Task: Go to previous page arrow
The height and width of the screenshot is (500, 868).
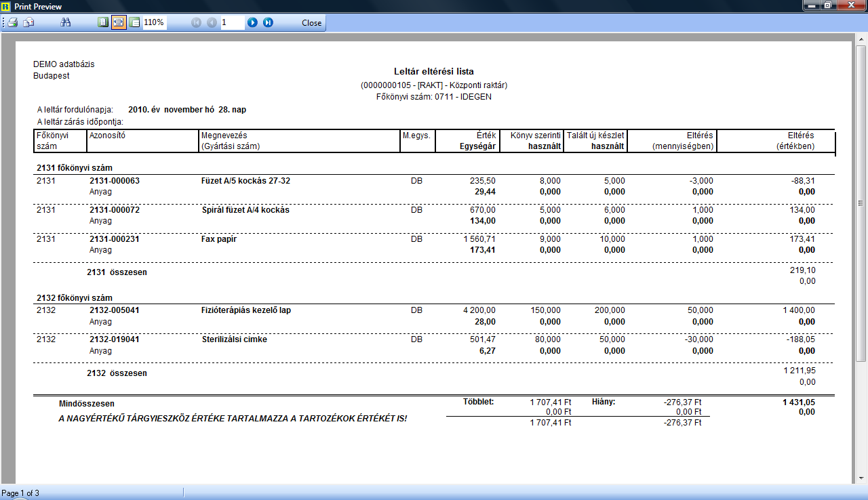Action: (x=212, y=22)
